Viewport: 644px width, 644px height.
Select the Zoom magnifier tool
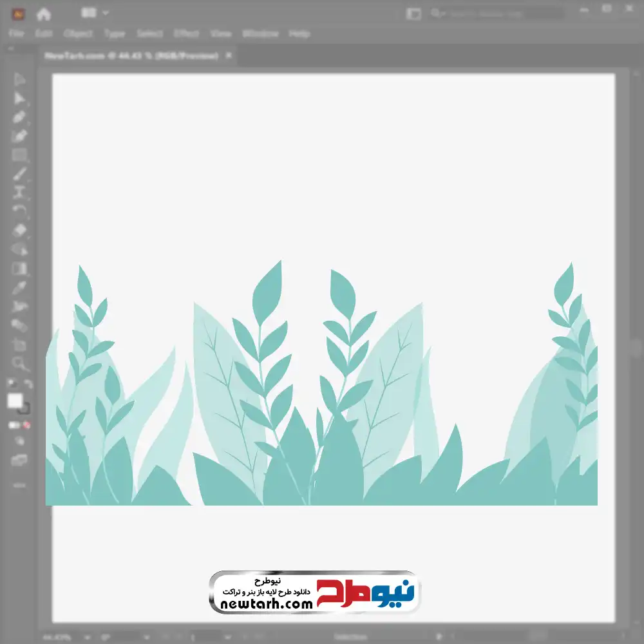[19, 364]
